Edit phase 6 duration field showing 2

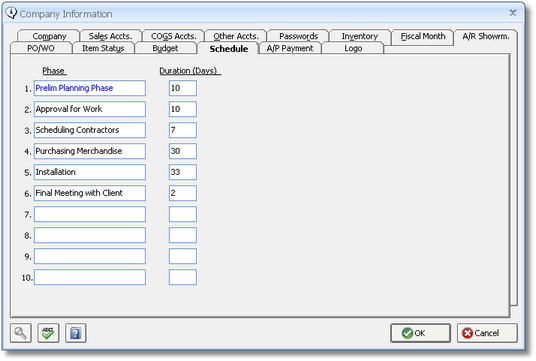pos(183,193)
